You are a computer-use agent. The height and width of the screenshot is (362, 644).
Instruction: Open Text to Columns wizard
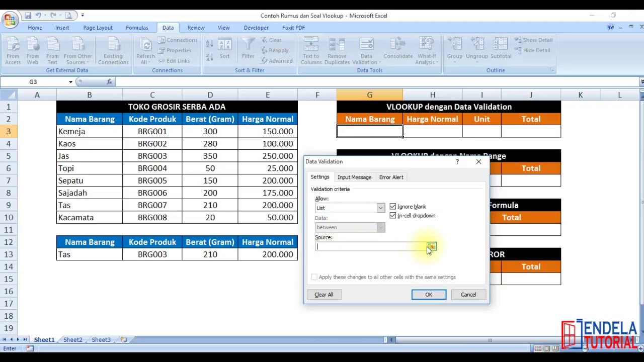tap(311, 51)
